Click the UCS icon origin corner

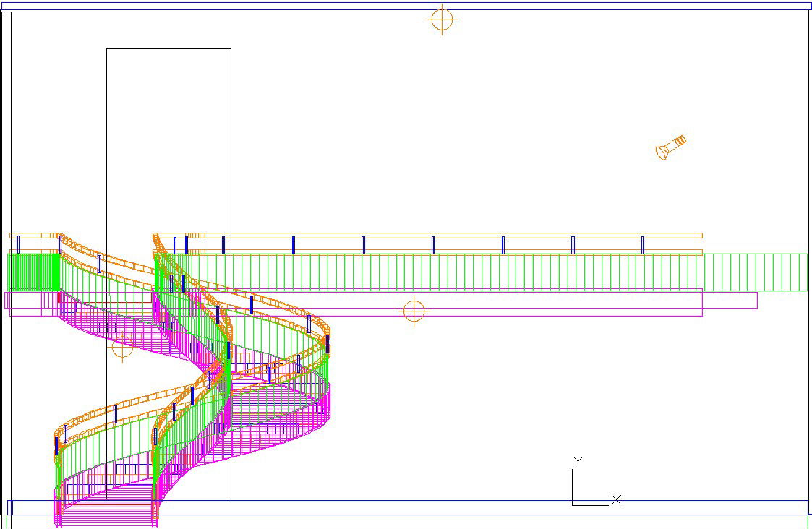coord(573,504)
